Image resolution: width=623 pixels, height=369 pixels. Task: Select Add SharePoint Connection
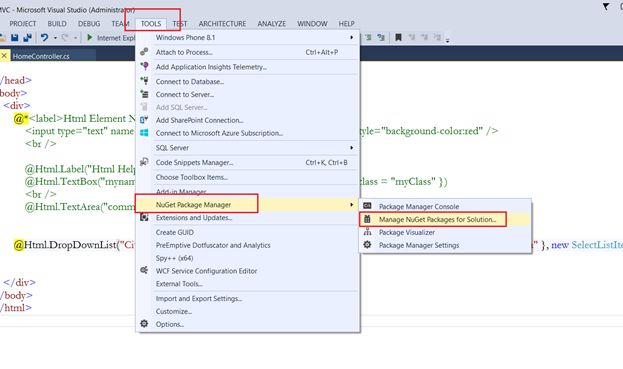[248, 120]
